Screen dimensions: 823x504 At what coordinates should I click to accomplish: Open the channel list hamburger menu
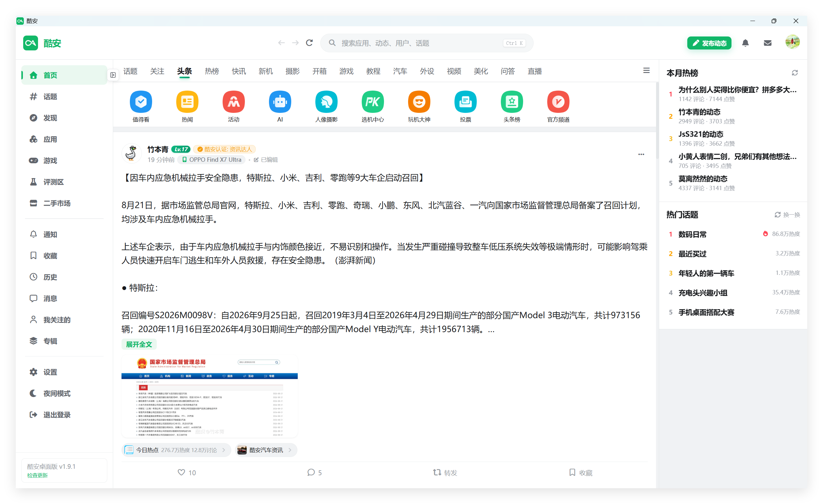point(646,70)
